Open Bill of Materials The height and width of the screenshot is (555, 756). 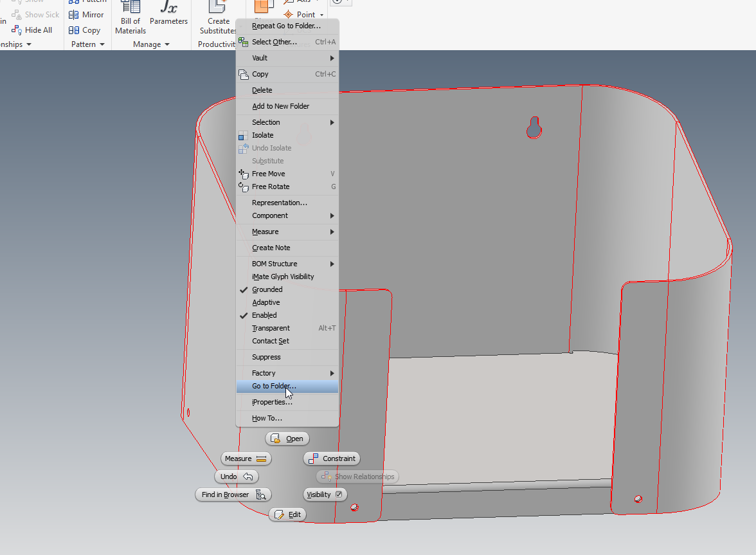pos(130,18)
